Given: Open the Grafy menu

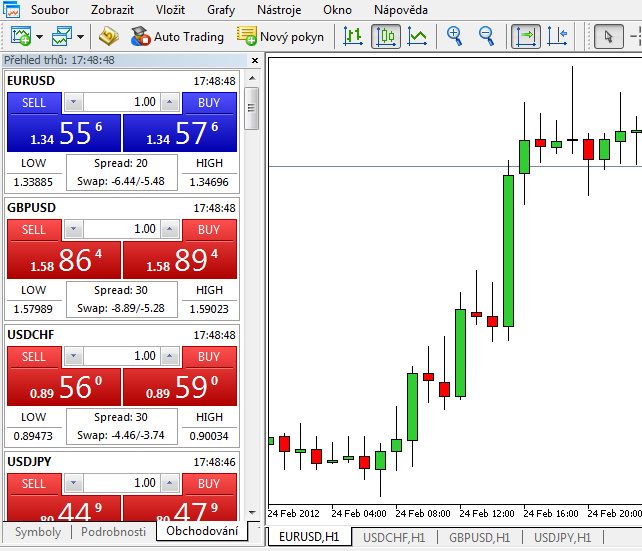Looking at the screenshot, I should [x=221, y=10].
